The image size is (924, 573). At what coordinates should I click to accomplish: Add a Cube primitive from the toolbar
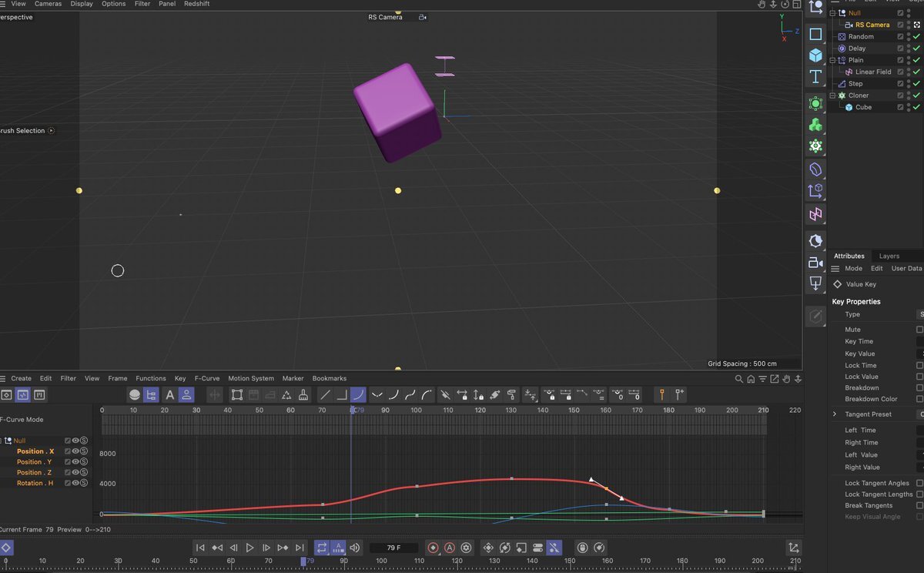click(x=815, y=55)
